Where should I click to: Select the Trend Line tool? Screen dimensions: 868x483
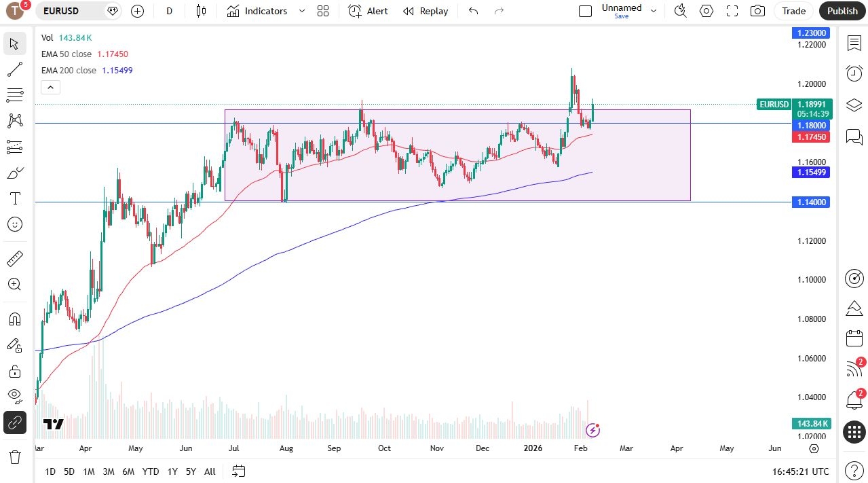15,69
